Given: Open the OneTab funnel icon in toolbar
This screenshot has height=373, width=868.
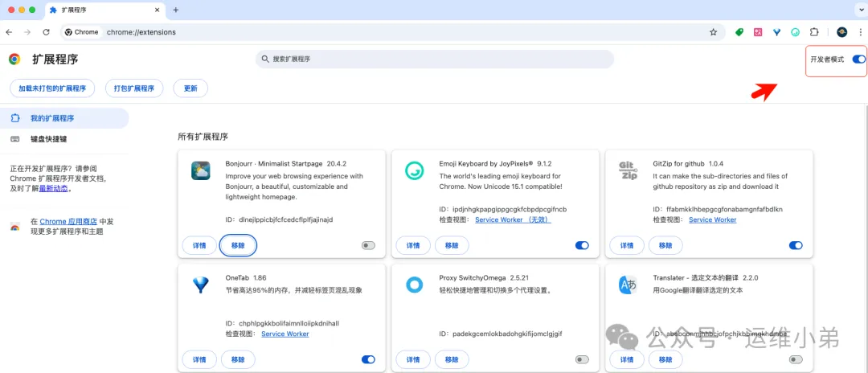Looking at the screenshot, I should (x=776, y=32).
